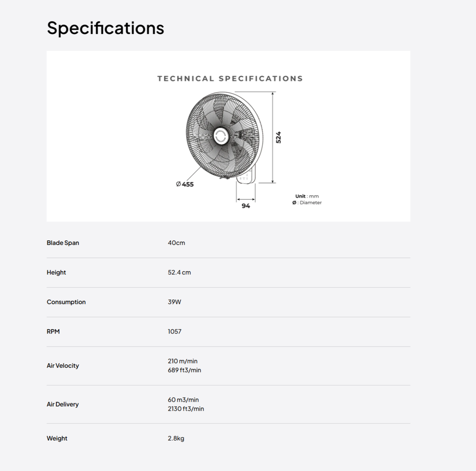This screenshot has width=476, height=471.
Task: Click the 94 width dimension label
Action: tap(246, 206)
